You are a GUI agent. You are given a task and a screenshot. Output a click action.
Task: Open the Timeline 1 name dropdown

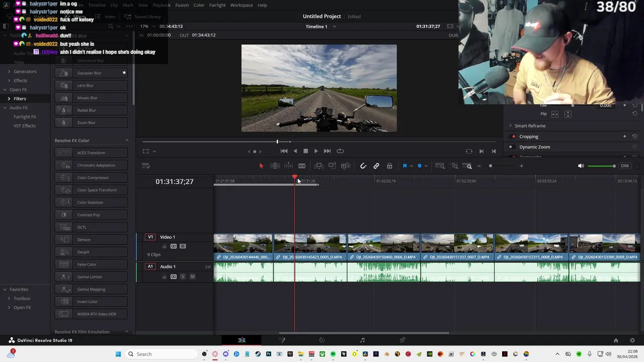pos(335,27)
